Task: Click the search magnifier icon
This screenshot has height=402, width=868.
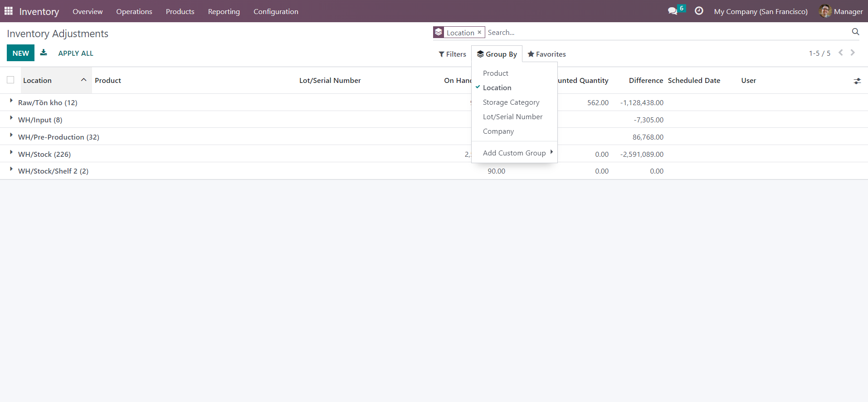Action: (x=855, y=32)
